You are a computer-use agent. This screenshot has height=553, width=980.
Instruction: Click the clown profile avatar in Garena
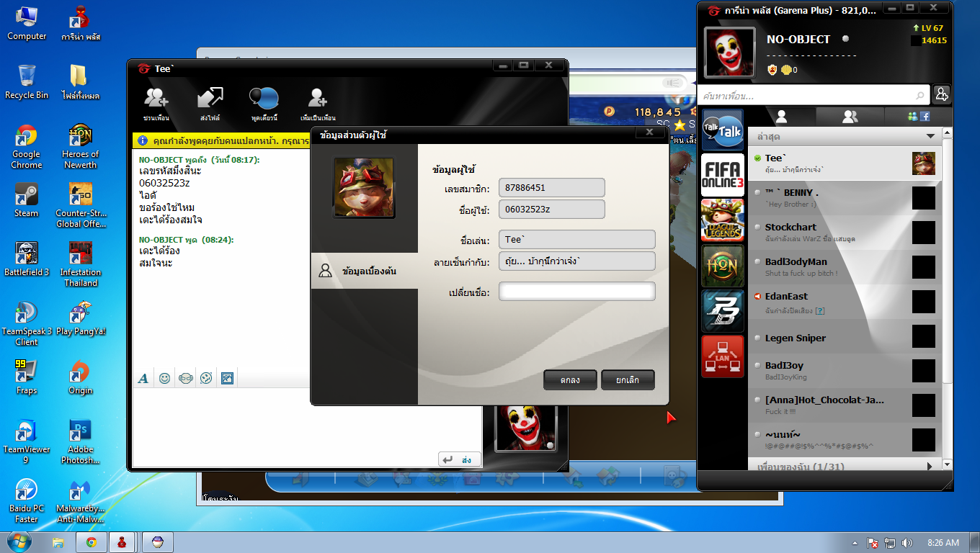(x=730, y=53)
